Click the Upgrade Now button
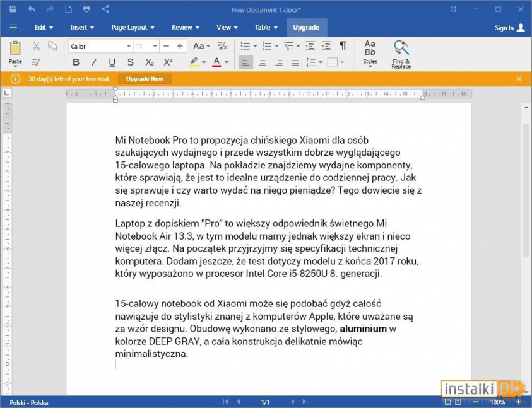The width and height of the screenshot is (532, 408). click(145, 78)
